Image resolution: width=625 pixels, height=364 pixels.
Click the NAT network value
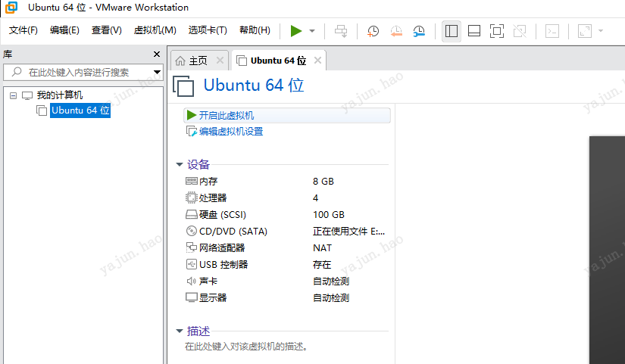322,247
